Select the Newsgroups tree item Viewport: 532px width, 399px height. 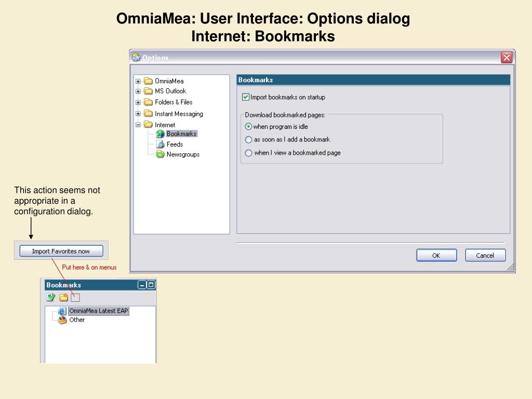[183, 154]
